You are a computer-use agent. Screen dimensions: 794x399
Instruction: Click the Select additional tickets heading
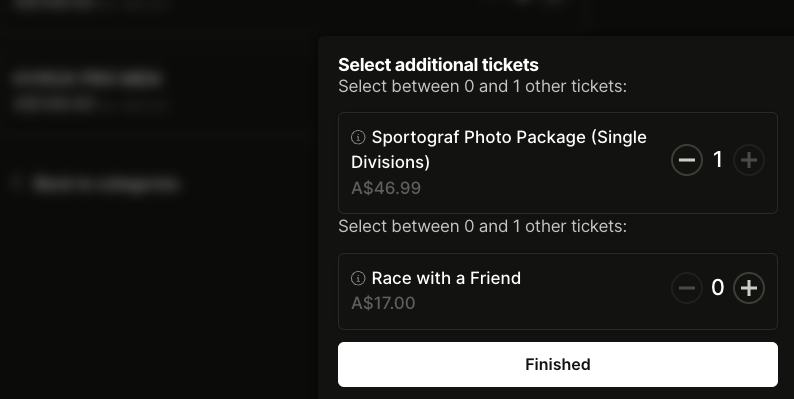click(438, 65)
